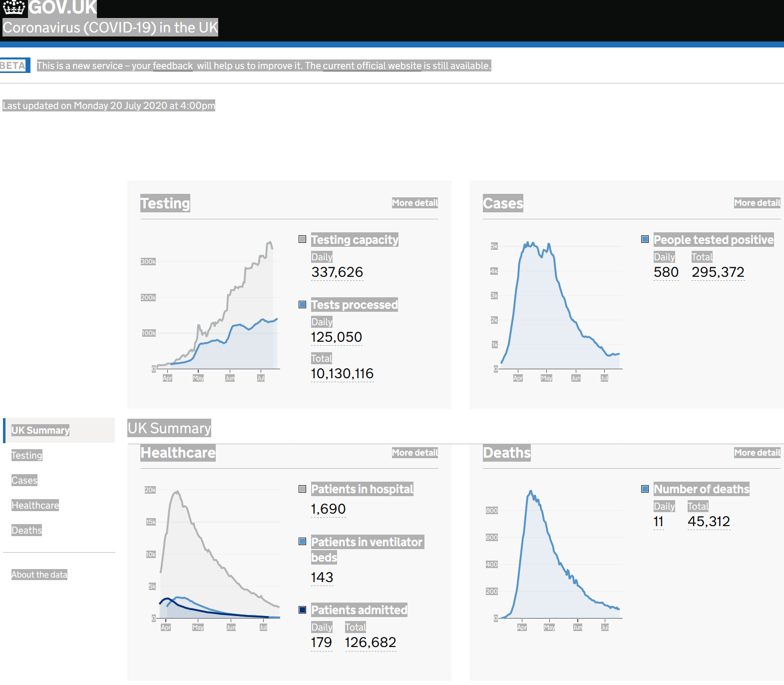Click the GOV.UK crown logo
This screenshot has width=784, height=685.
(x=14, y=7)
